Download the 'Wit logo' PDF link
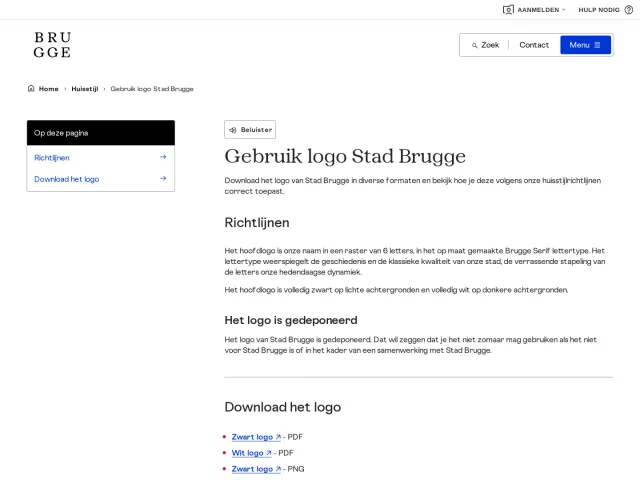Viewport: 640px width, 480px height. 251,453
